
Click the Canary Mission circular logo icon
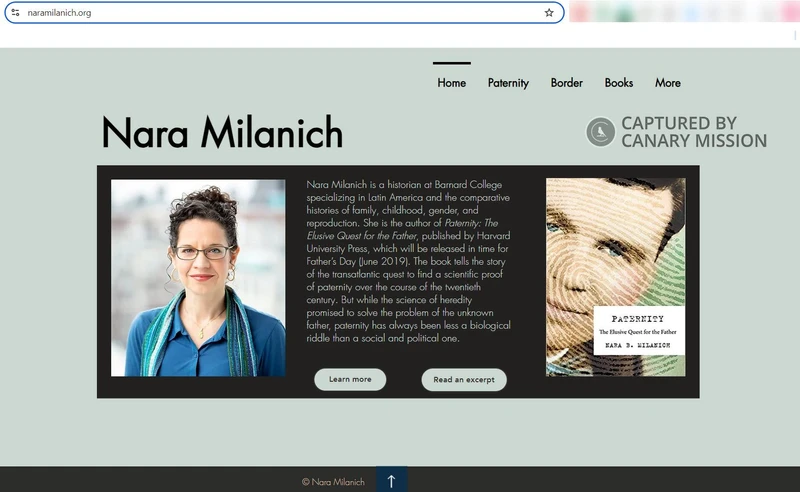coord(600,132)
